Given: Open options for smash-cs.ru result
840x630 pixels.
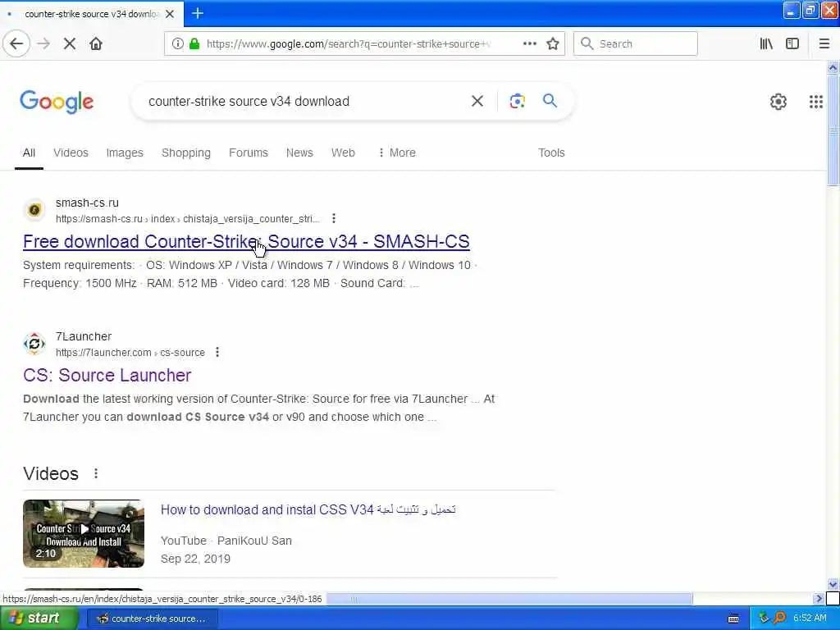Looking at the screenshot, I should tap(334, 218).
